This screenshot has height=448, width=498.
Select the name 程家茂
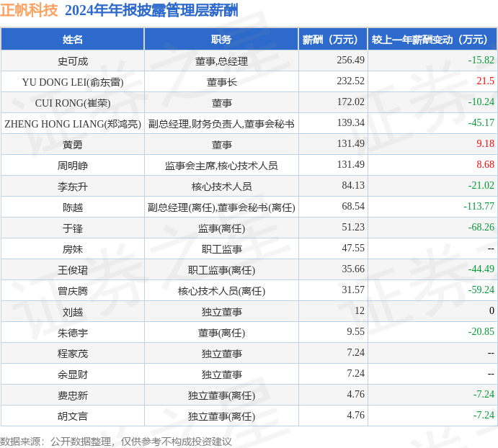(x=73, y=354)
